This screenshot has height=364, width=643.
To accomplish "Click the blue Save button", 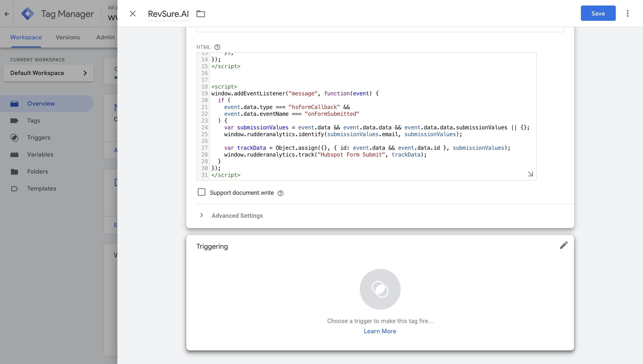I will [x=598, y=14].
